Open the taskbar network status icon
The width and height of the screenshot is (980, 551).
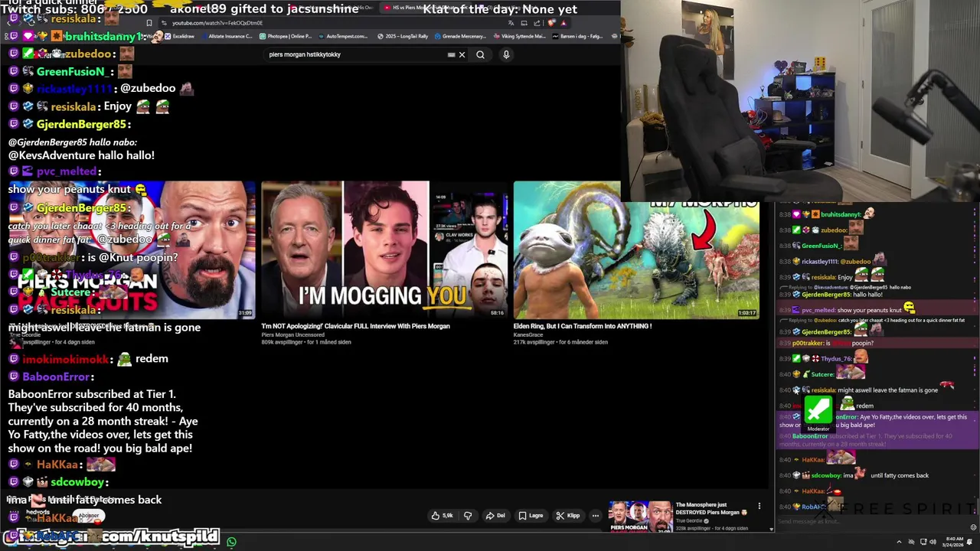pyautogui.click(x=923, y=542)
